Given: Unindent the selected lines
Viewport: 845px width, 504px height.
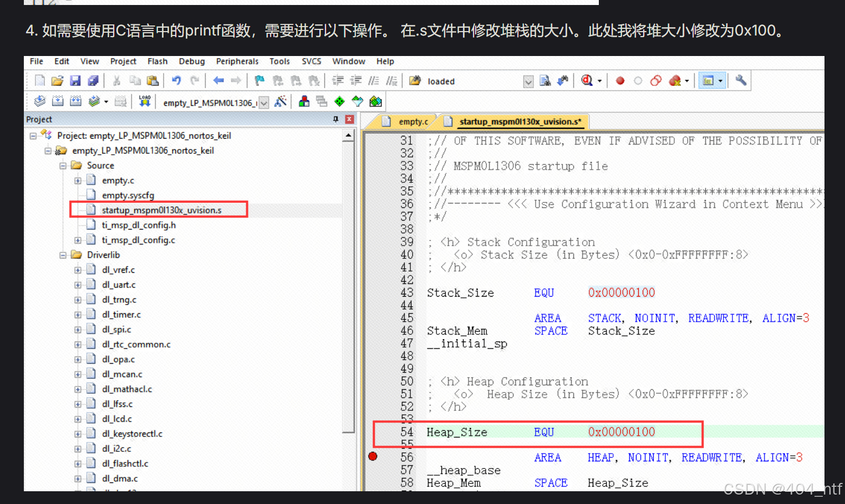Looking at the screenshot, I should click(x=355, y=81).
